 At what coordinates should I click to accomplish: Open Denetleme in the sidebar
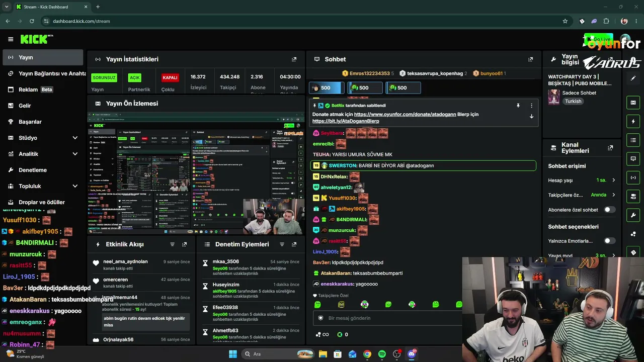pyautogui.click(x=43, y=170)
